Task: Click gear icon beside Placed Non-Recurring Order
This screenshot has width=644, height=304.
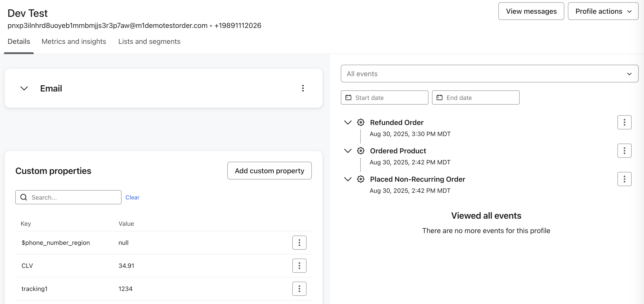Action: click(361, 179)
